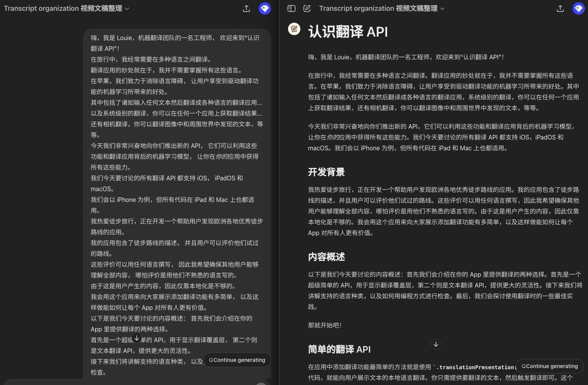Open the blue gem profile avatar in the left window
The image size is (588, 385).
[265, 8]
